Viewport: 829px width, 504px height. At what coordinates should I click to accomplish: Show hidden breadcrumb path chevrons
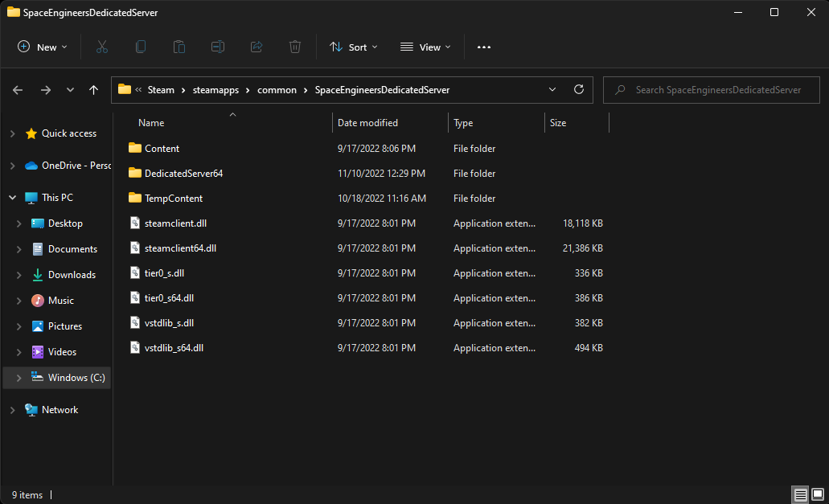click(138, 90)
